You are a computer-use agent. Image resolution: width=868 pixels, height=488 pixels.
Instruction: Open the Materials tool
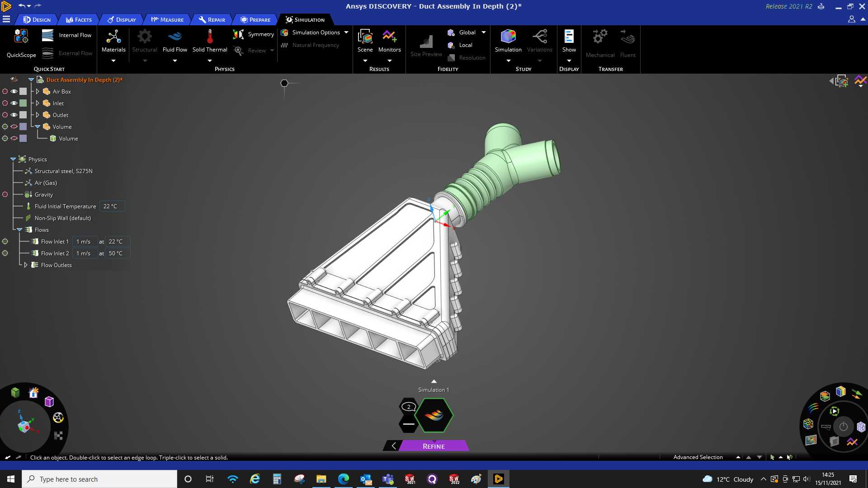coord(113,41)
